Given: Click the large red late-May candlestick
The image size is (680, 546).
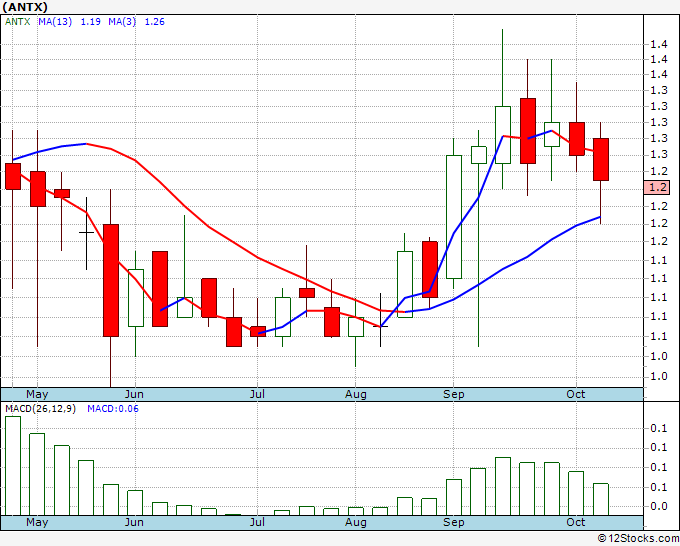Looking at the screenshot, I should pyautogui.click(x=111, y=280).
